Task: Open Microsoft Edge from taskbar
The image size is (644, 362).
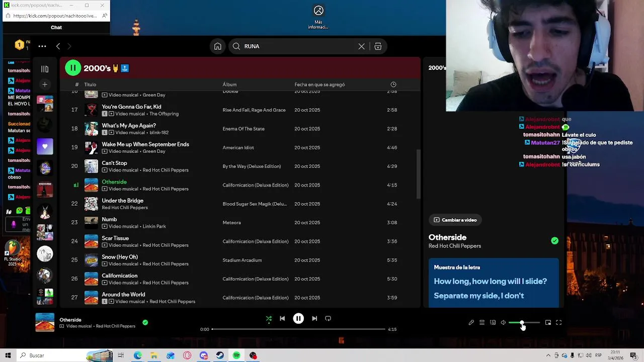Action: coord(137,355)
